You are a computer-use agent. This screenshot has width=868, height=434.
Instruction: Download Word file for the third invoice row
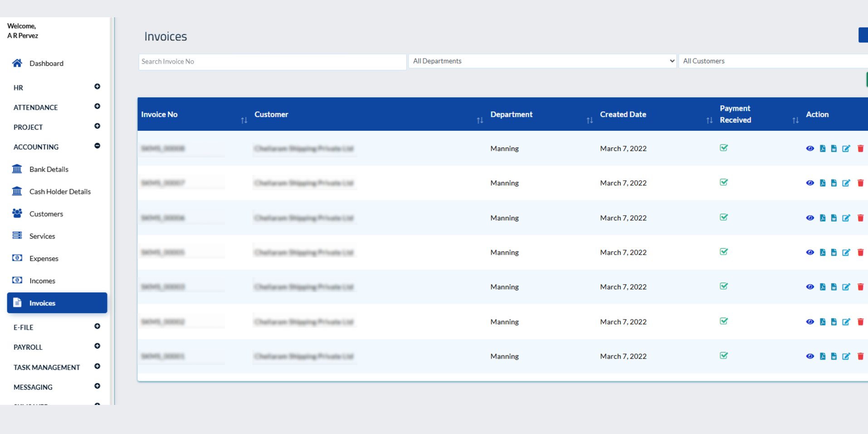[834, 218]
